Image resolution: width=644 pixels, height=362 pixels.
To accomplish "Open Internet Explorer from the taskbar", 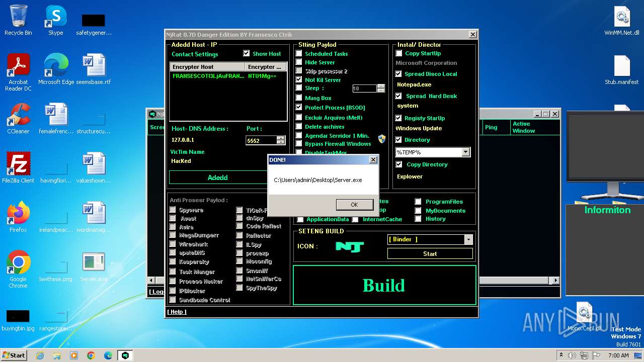I will coord(40,355).
